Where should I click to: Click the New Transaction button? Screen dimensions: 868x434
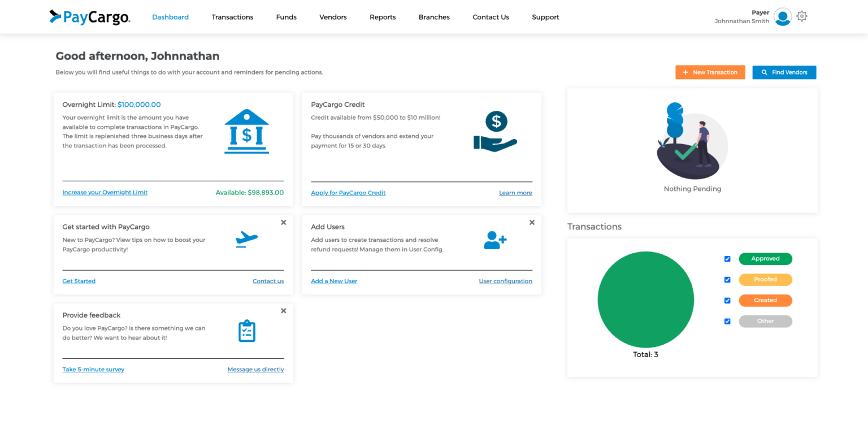[x=710, y=72]
